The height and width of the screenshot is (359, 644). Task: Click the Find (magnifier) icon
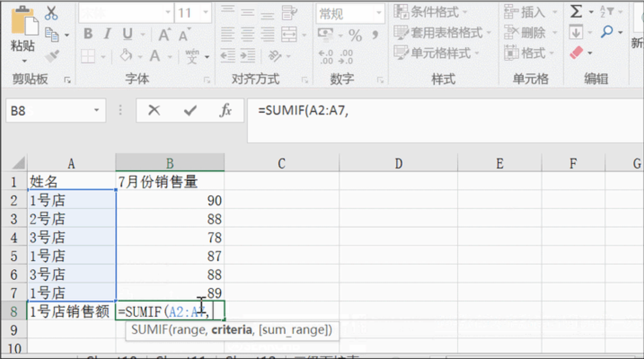[607, 31]
